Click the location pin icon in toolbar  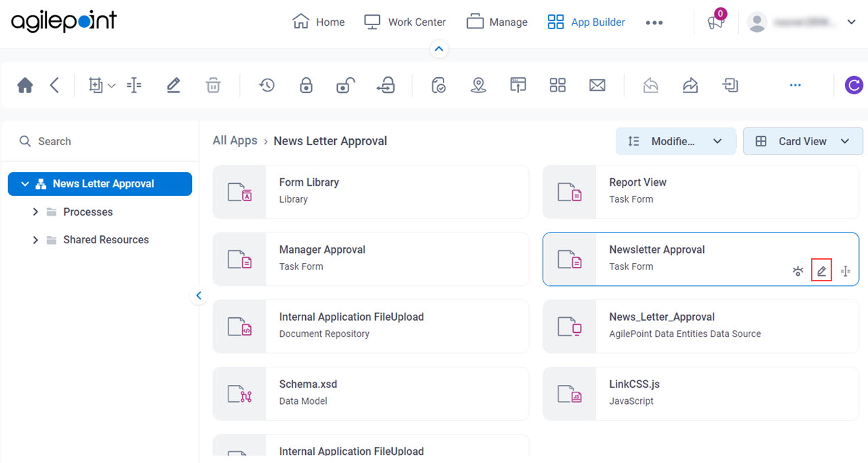pos(479,85)
